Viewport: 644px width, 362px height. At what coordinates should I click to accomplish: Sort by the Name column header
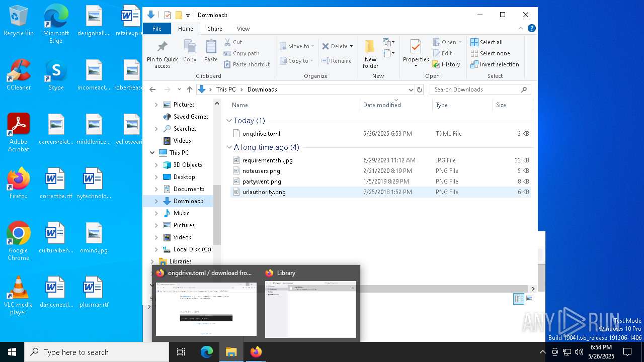[294, 105]
